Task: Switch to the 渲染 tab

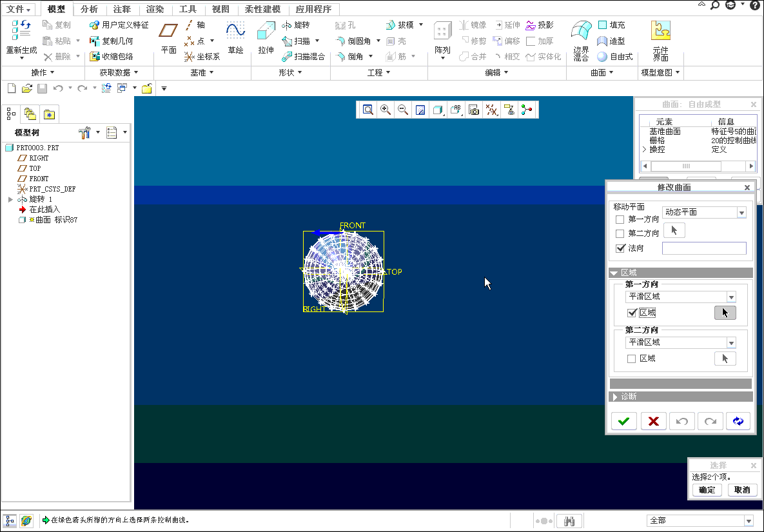Action: 155,9
